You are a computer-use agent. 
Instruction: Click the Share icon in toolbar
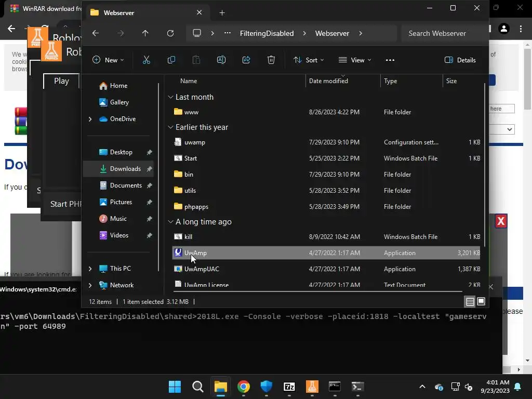point(246,60)
